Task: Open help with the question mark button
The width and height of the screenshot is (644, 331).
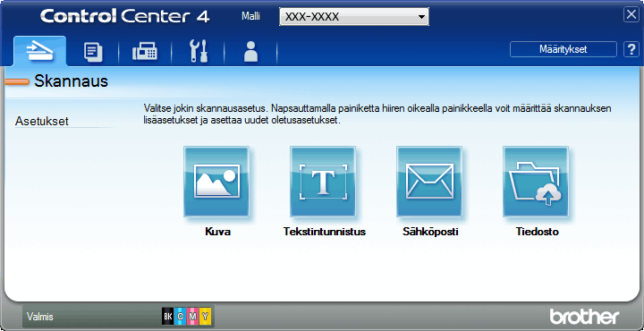Action: pyautogui.click(x=631, y=49)
